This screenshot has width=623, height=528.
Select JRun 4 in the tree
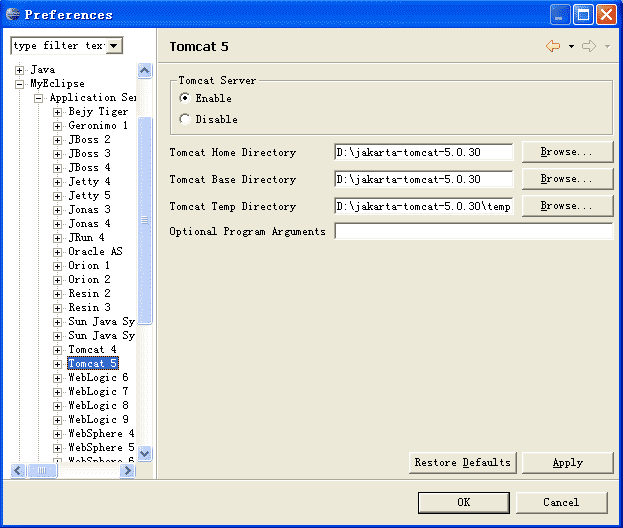tap(86, 237)
